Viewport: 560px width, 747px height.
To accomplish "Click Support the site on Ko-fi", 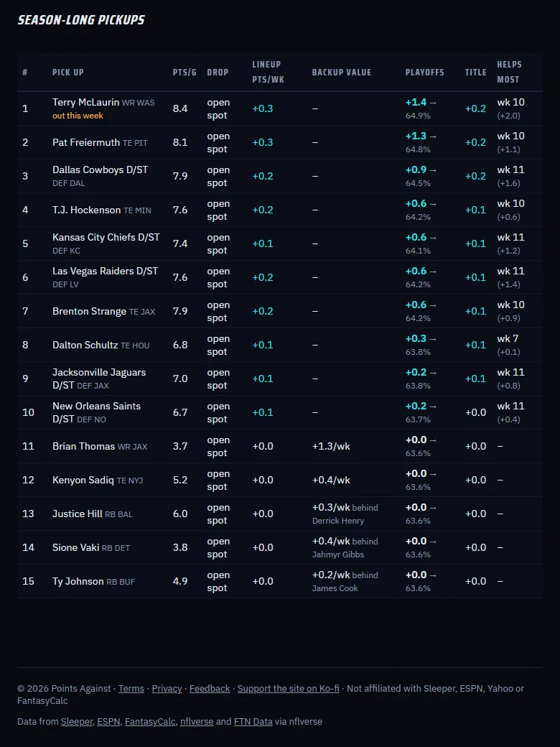I will [x=288, y=688].
